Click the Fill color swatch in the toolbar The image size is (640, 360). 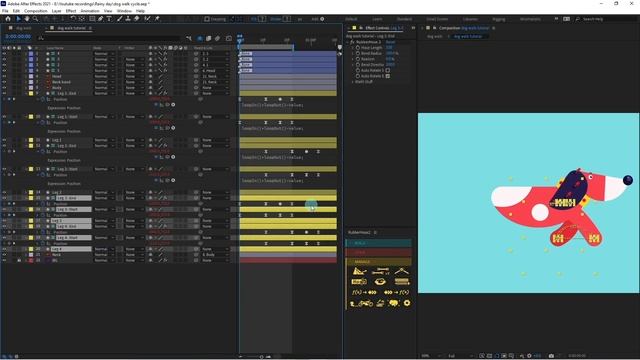[263, 19]
